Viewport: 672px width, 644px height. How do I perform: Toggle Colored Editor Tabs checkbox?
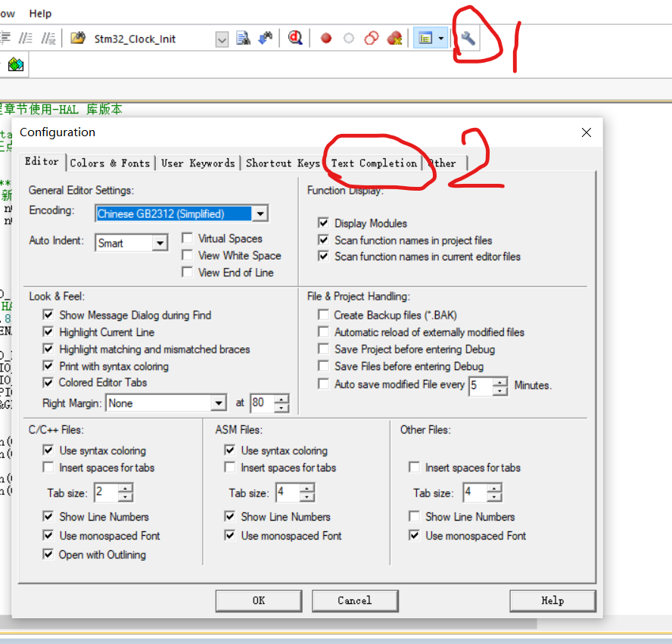[x=48, y=382]
